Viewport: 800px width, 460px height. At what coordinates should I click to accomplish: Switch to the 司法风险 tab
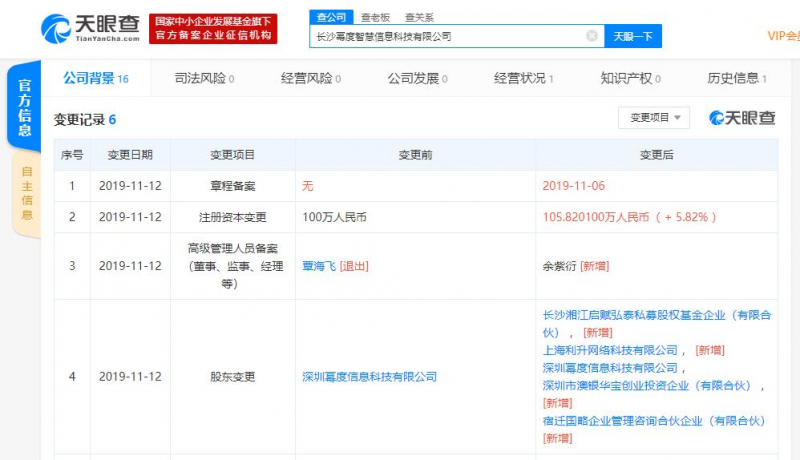(204, 79)
